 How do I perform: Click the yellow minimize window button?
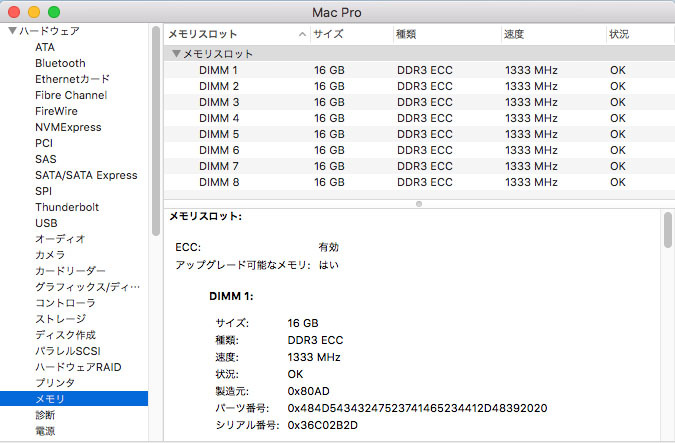coord(34,11)
